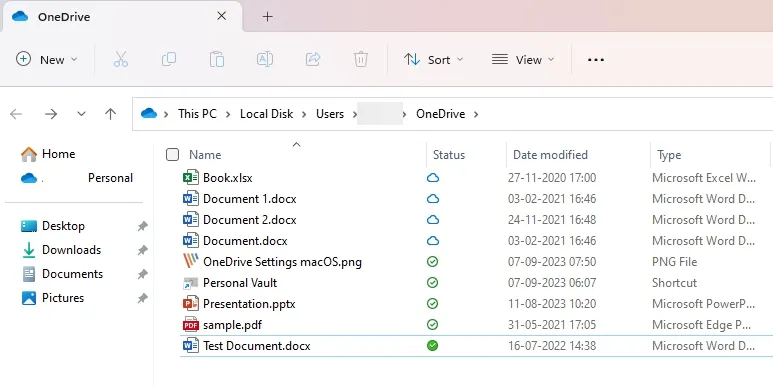
Task: Click the Word icon of Document 1.docx
Action: click(191, 199)
